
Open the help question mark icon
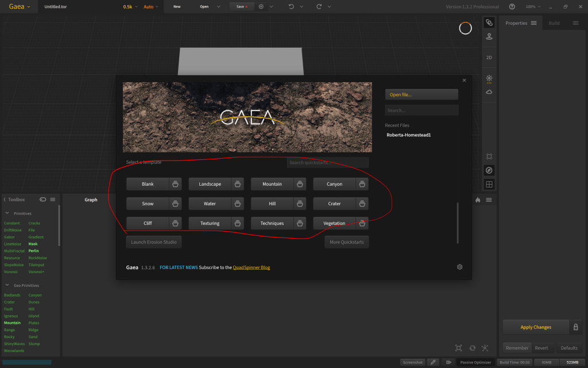[x=512, y=7]
